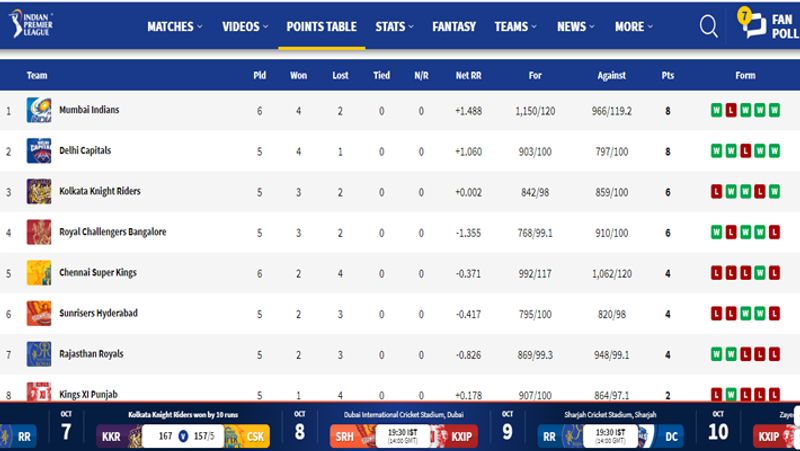The height and width of the screenshot is (451, 800).
Task: Click the red L form badge for Delhi Capitals
Action: 745,151
